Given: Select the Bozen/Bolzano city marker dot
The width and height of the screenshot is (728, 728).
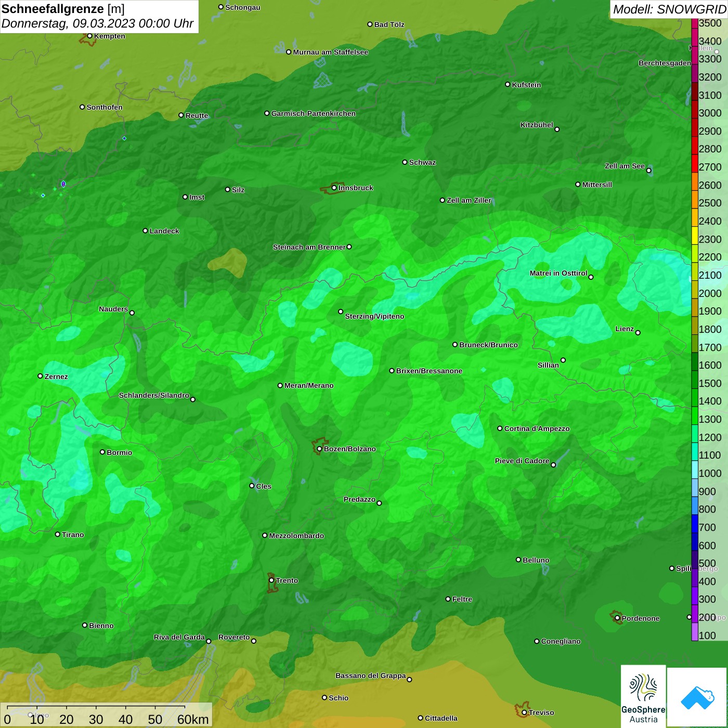Looking at the screenshot, I should (x=319, y=449).
